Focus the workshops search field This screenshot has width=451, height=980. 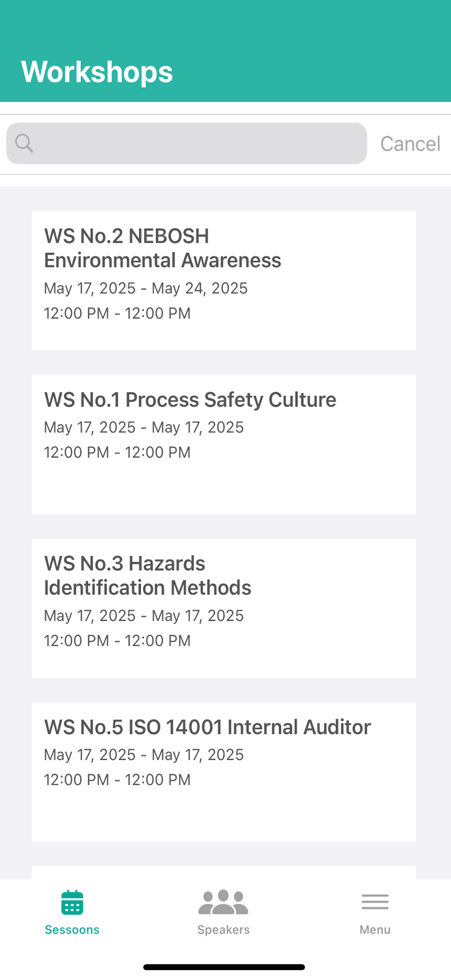pos(187,143)
